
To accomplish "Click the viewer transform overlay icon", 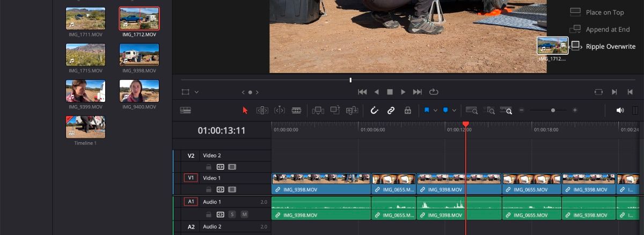I will point(185,92).
